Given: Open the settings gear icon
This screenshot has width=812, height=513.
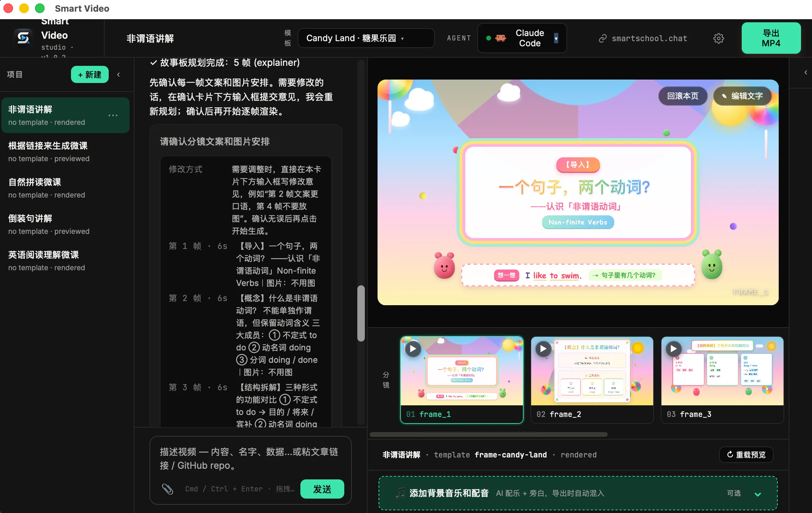Looking at the screenshot, I should tap(718, 38).
